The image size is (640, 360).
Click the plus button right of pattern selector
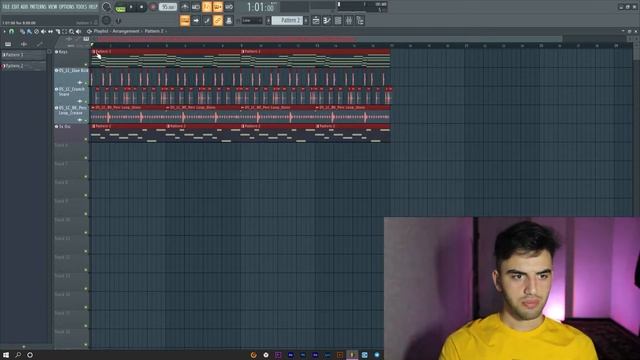click(x=306, y=20)
